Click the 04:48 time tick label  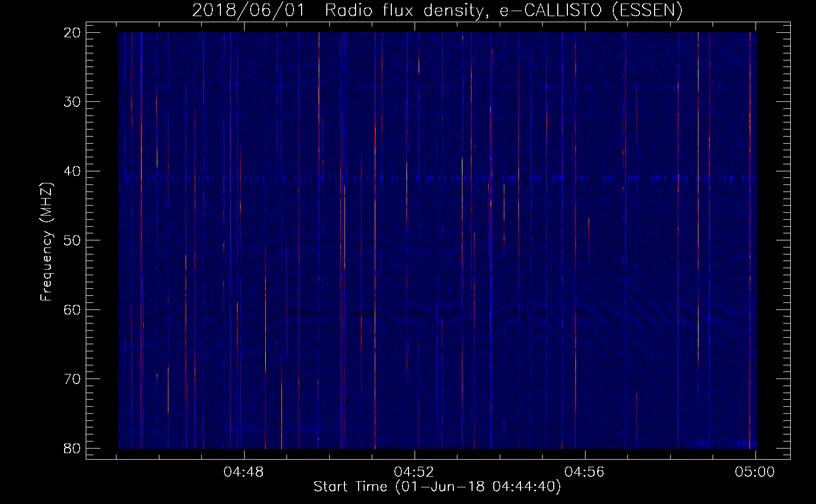tap(244, 472)
